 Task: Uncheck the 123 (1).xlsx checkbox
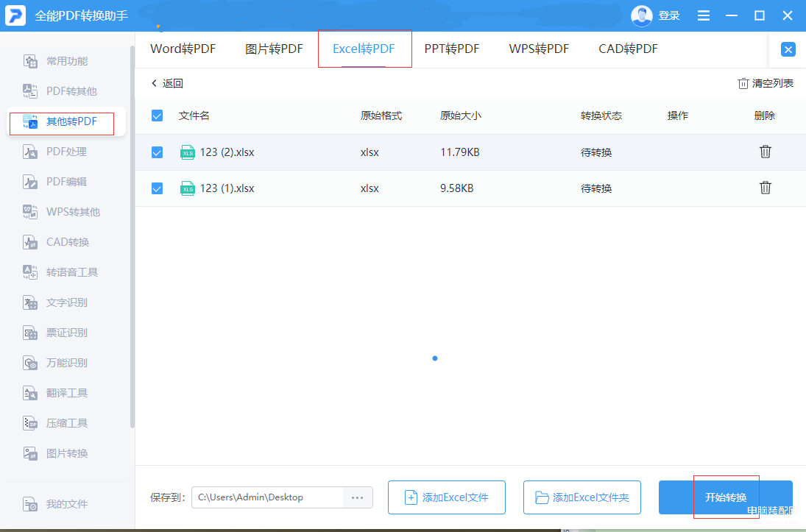click(158, 188)
